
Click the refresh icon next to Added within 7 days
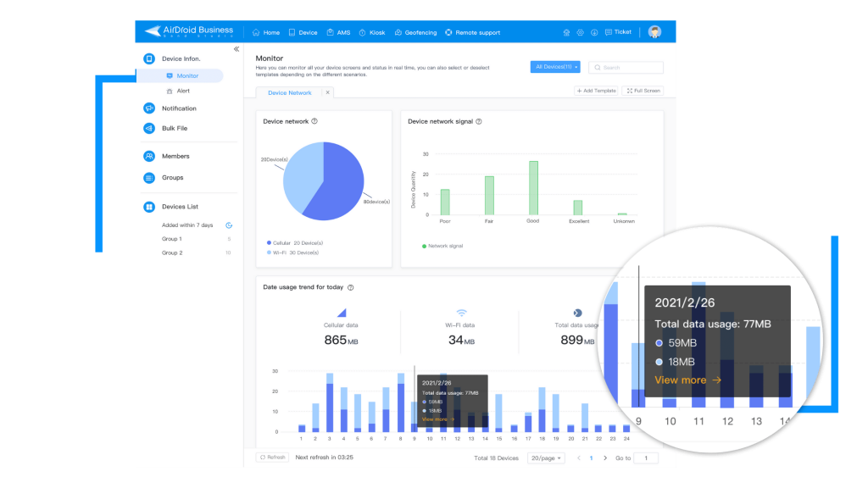227,225
